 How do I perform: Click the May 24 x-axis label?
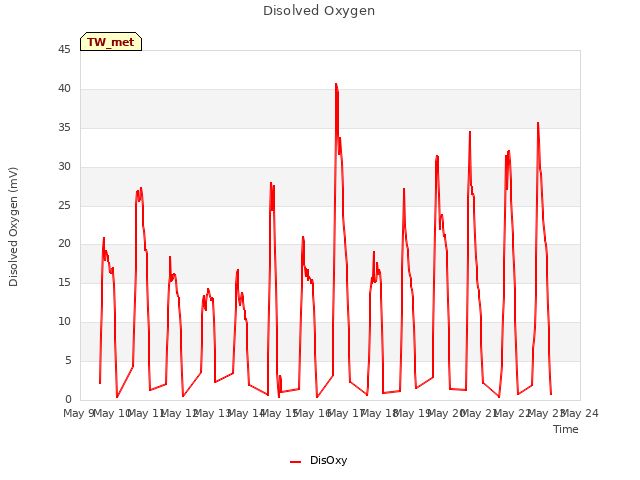(x=580, y=413)
